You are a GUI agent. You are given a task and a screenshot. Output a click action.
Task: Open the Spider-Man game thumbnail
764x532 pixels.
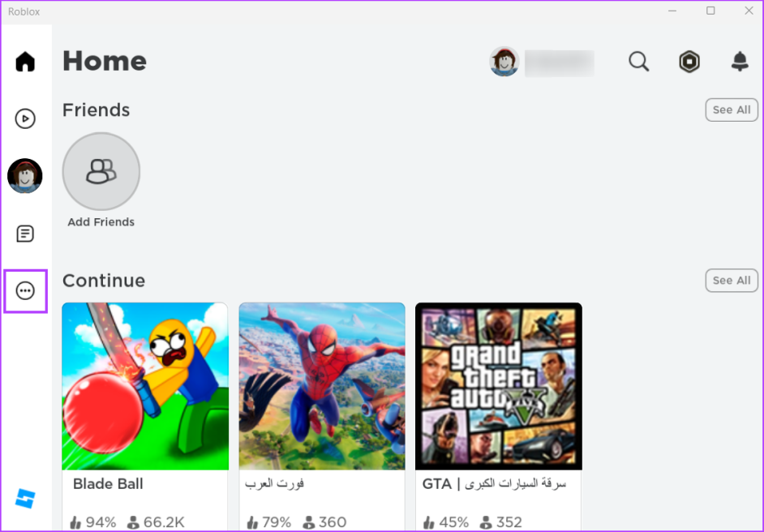(x=322, y=386)
